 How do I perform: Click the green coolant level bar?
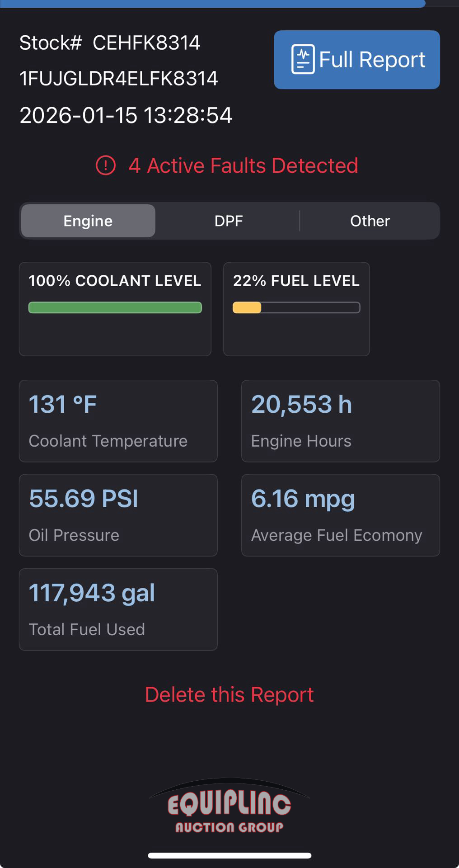click(115, 308)
